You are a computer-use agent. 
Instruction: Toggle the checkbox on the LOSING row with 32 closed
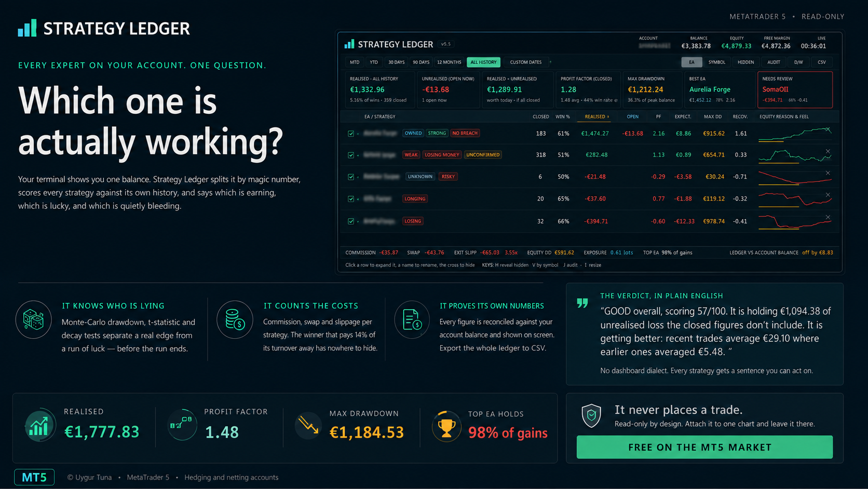coord(351,221)
